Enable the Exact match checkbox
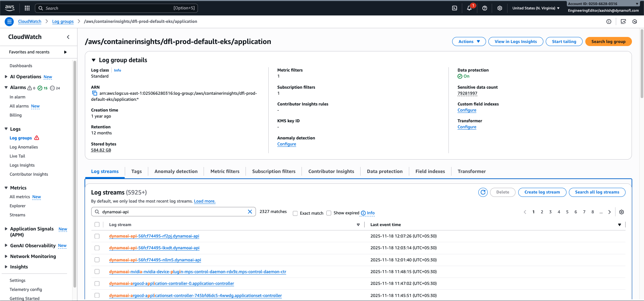The height and width of the screenshot is (301, 644). 295,213
